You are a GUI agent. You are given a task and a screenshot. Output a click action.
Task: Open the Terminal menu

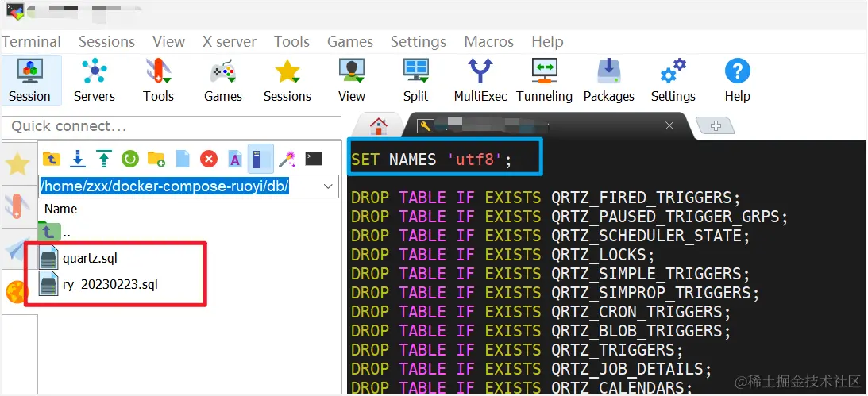click(x=32, y=42)
